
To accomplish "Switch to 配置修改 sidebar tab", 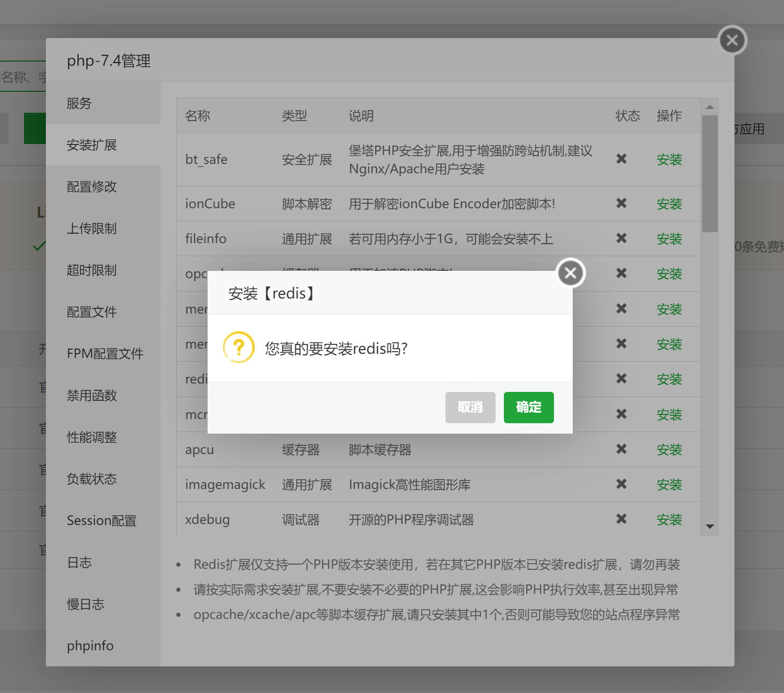I will [92, 187].
